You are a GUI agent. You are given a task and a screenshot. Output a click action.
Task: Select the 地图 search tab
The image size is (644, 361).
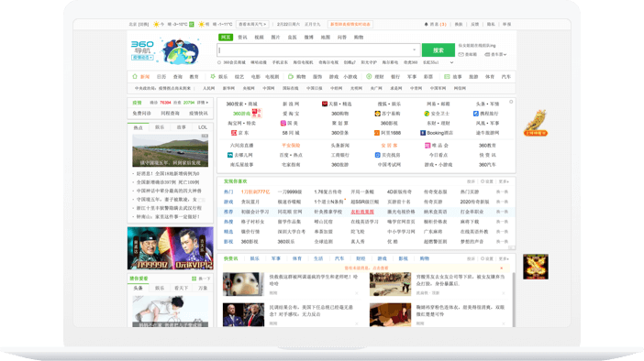click(326, 38)
